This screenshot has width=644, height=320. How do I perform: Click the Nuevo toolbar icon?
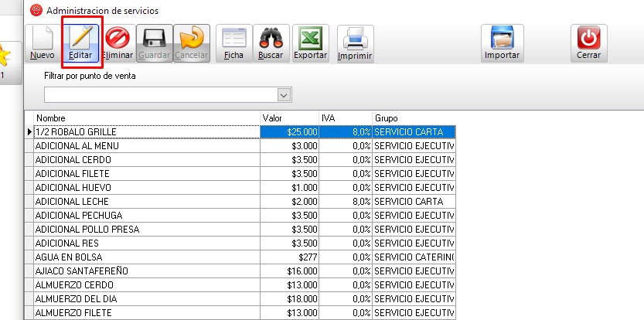click(x=42, y=39)
